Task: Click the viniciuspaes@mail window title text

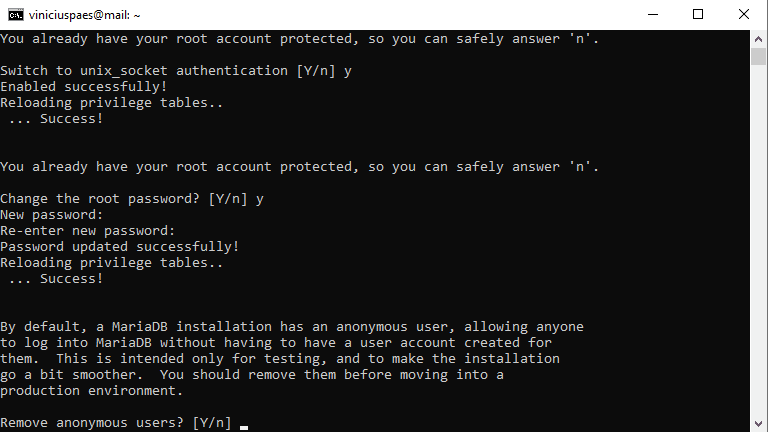Action: click(x=85, y=15)
